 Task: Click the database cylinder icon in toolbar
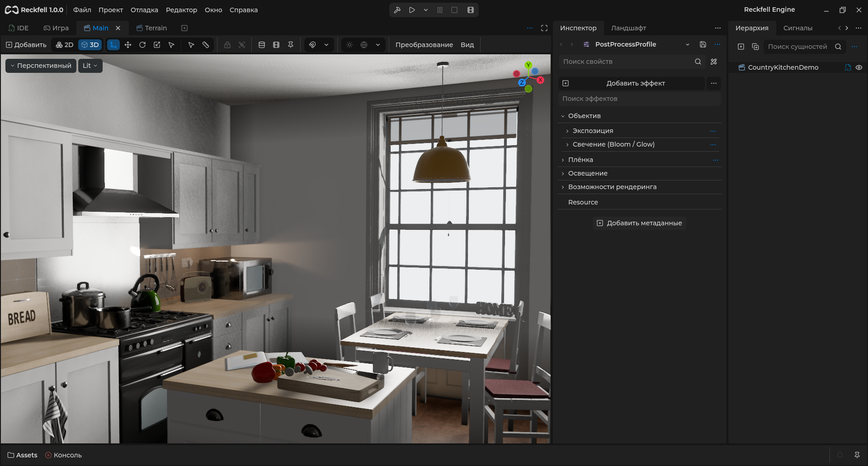[262, 45]
